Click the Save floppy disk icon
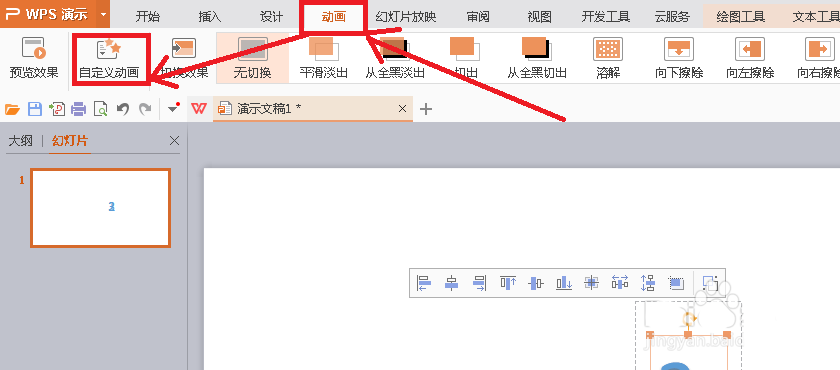Viewport: 840px width, 370px height. pos(35,109)
